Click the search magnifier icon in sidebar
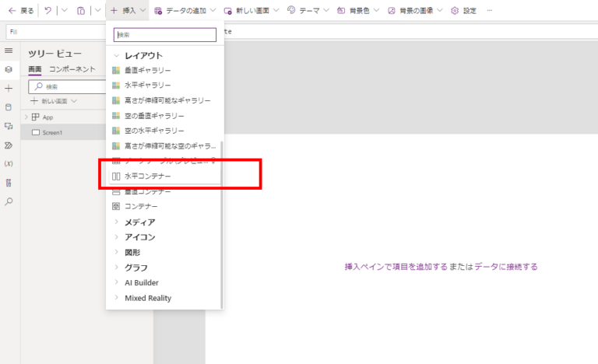This screenshot has width=598, height=364. coord(9,201)
